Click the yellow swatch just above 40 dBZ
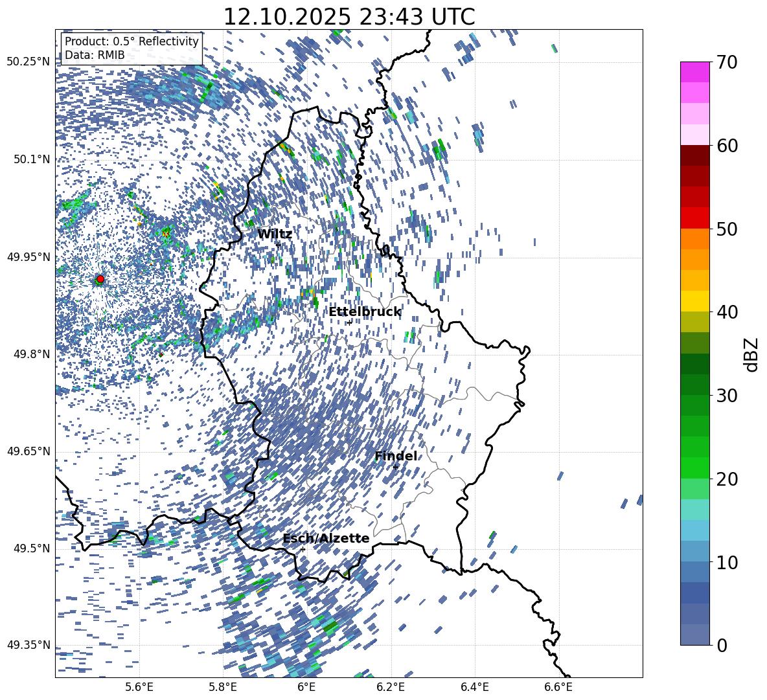 [x=694, y=301]
